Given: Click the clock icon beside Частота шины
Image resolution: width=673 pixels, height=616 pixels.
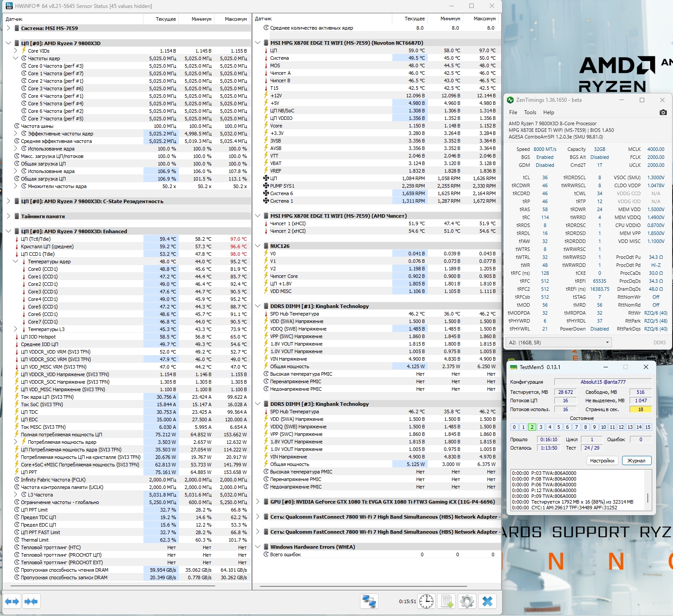Looking at the screenshot, I should (17, 126).
